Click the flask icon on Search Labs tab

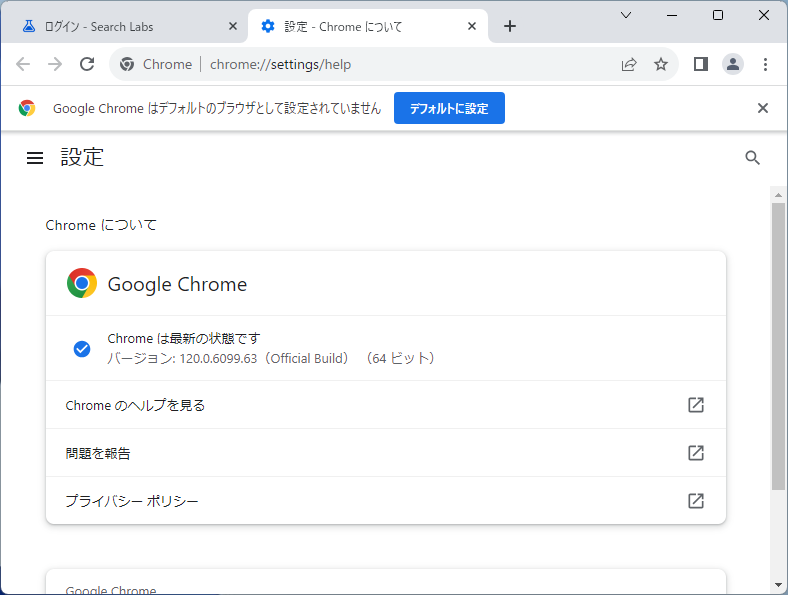pyautogui.click(x=29, y=26)
